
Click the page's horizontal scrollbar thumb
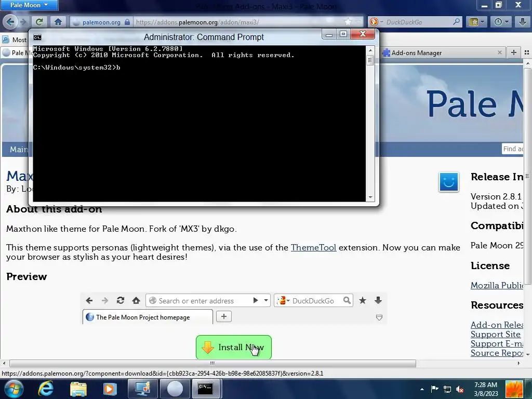point(212,363)
